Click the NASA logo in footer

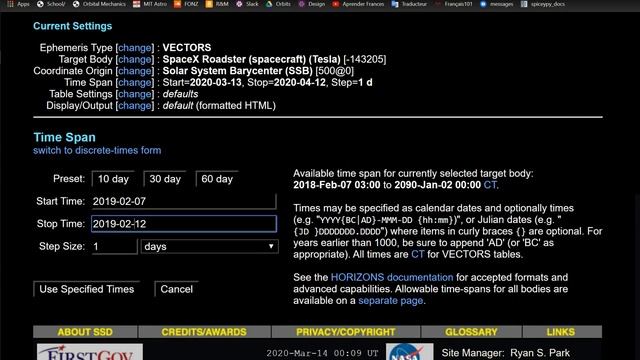coord(409,352)
